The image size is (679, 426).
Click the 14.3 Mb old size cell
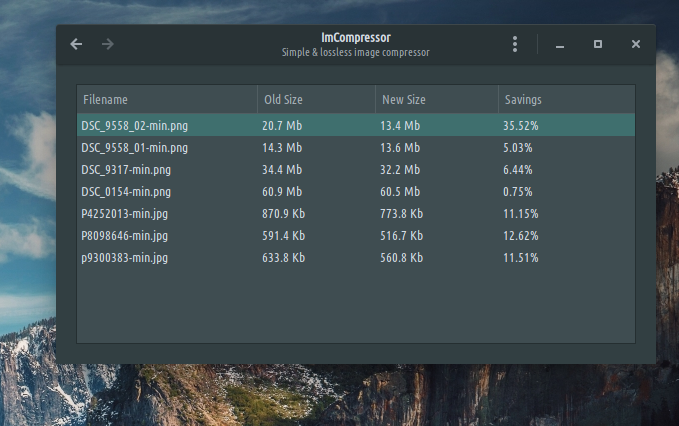pyautogui.click(x=282, y=148)
